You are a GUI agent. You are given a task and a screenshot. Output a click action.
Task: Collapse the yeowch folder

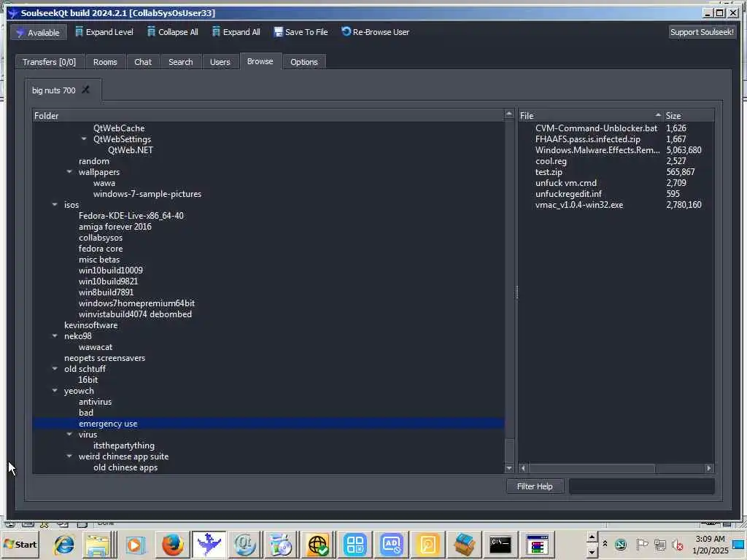pos(55,391)
